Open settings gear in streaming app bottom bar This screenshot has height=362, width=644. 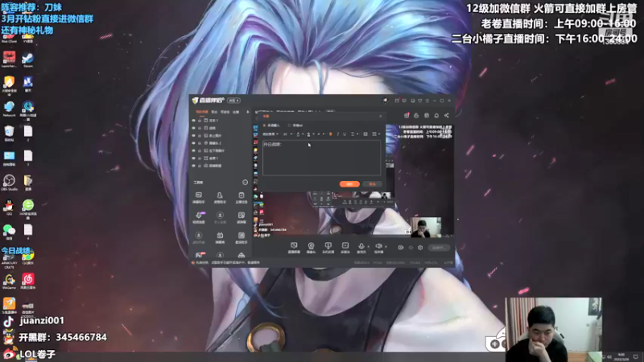point(420,248)
